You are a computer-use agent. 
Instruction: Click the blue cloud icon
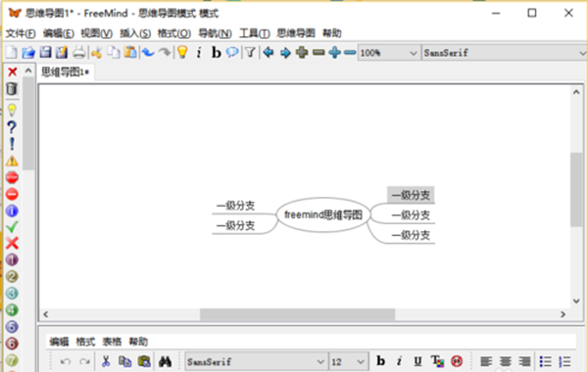pos(232,53)
